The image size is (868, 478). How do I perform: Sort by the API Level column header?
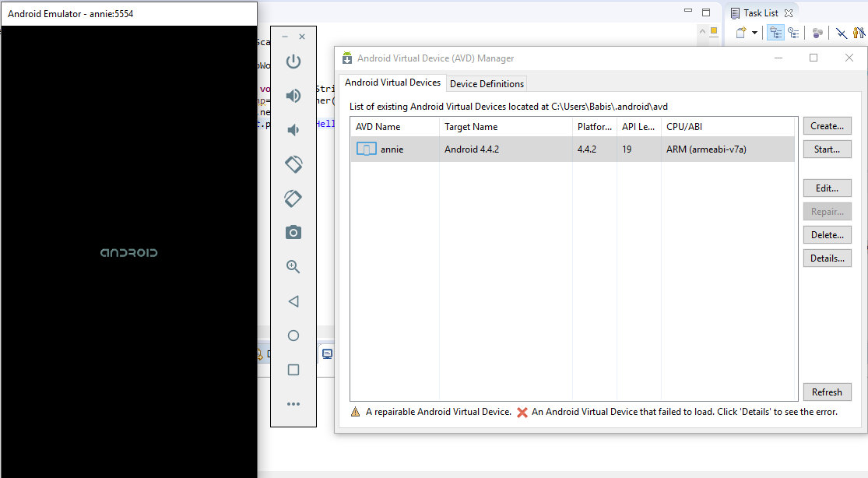639,127
